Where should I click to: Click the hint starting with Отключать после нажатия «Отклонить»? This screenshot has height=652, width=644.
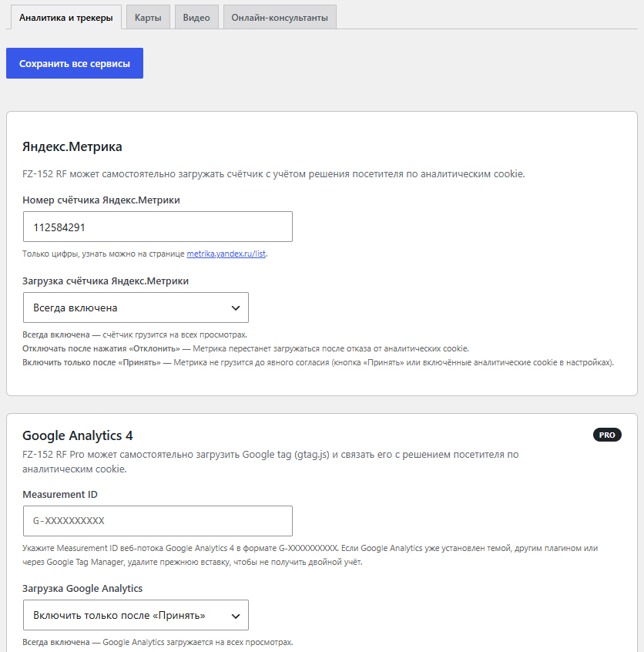click(x=246, y=348)
